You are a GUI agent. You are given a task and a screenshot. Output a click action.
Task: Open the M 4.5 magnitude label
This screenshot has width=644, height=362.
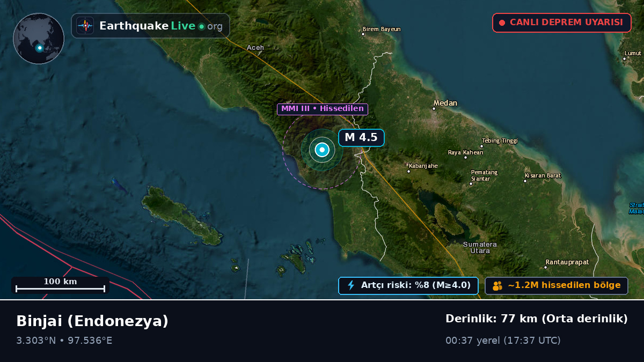coord(361,138)
